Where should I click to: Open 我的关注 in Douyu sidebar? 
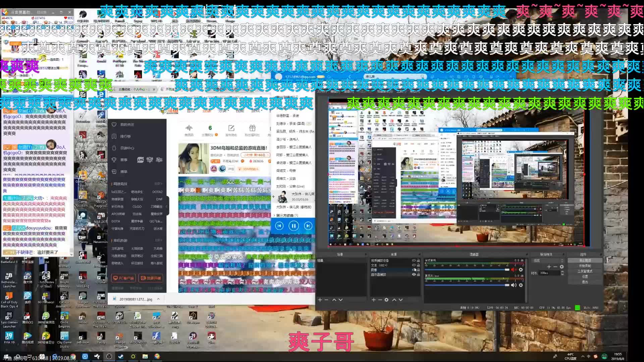pyautogui.click(x=127, y=125)
